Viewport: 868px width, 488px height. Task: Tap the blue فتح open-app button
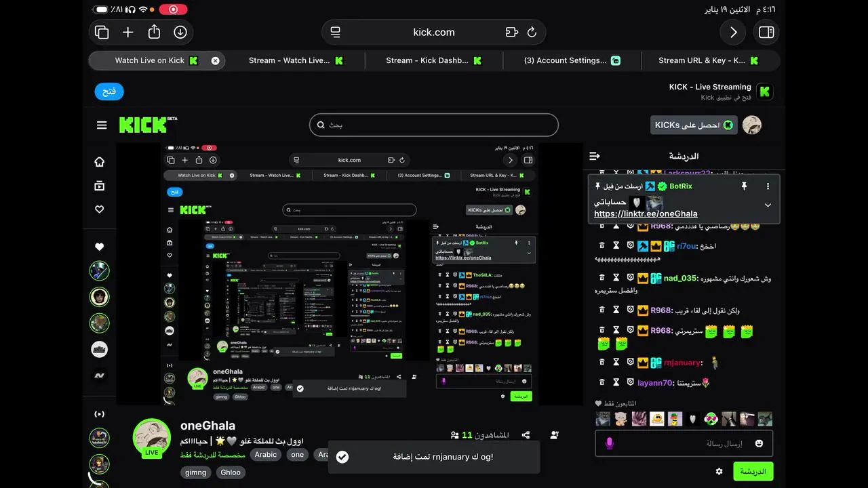109,91
